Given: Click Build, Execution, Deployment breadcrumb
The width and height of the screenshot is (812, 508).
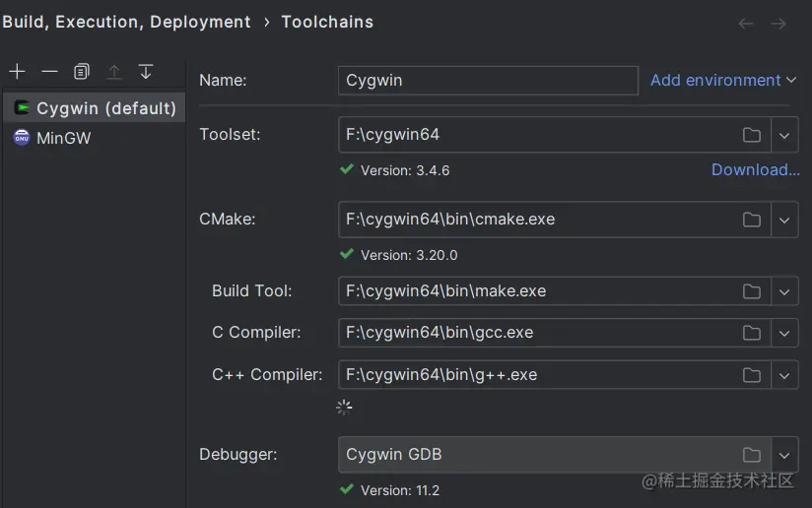Looking at the screenshot, I should coord(126,22).
